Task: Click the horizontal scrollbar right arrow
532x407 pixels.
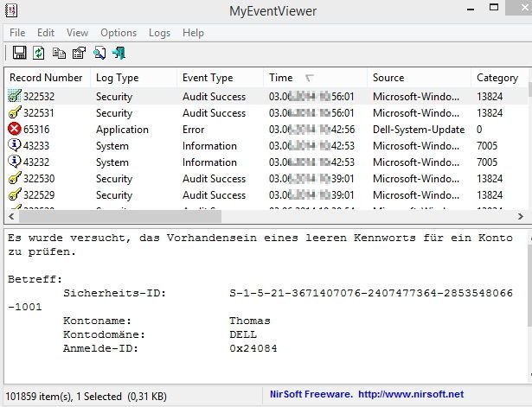Action: click(521, 216)
